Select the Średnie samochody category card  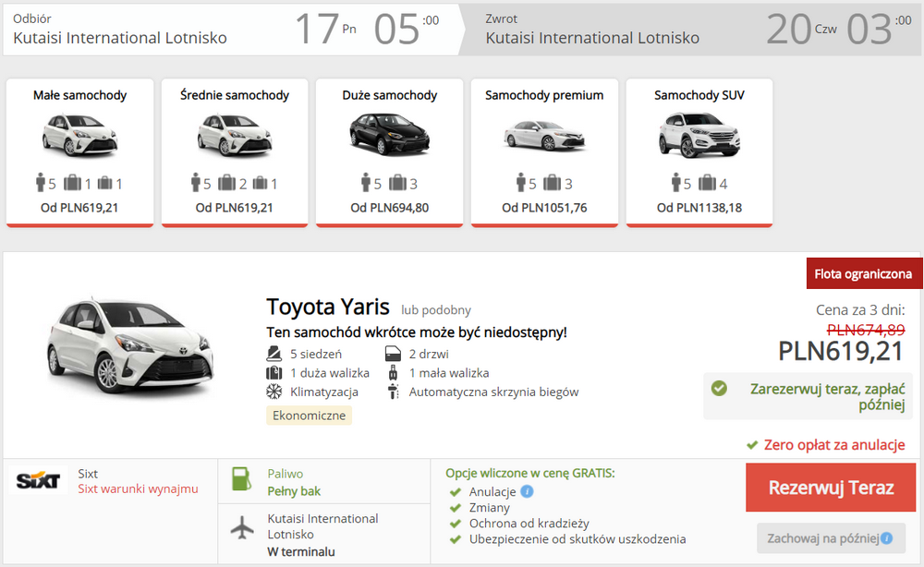(235, 152)
